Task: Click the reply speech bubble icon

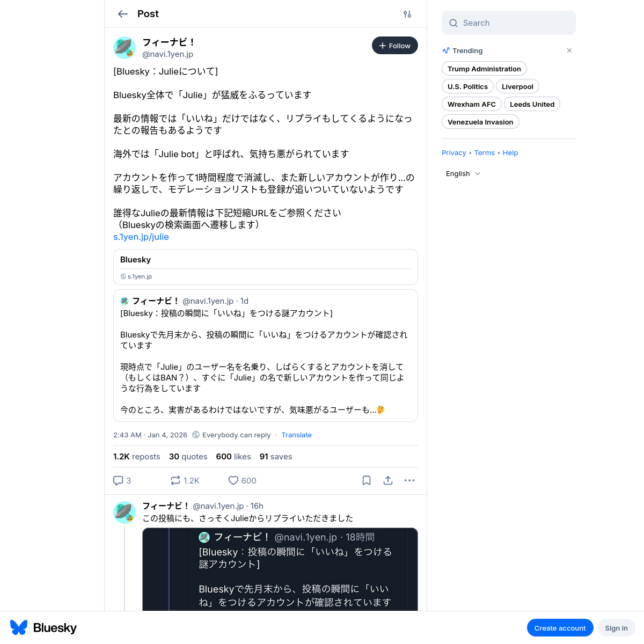Action: 118,480
